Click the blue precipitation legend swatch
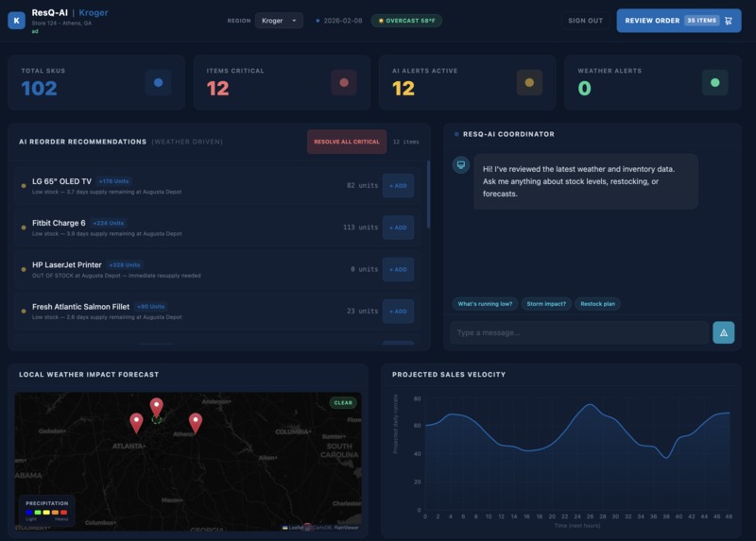The image size is (756, 541). [29, 513]
